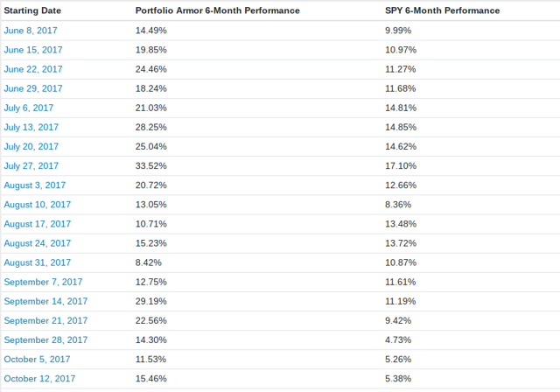
Task: Click the July 13, 2017 date link
Action: pyautogui.click(x=31, y=127)
